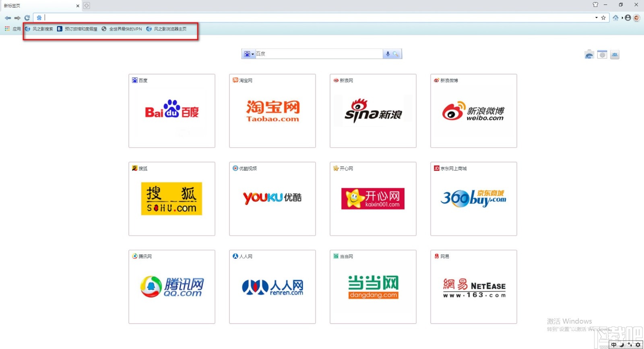Open the 人人网 Renren tile
The image size is (644, 349).
[x=272, y=287]
